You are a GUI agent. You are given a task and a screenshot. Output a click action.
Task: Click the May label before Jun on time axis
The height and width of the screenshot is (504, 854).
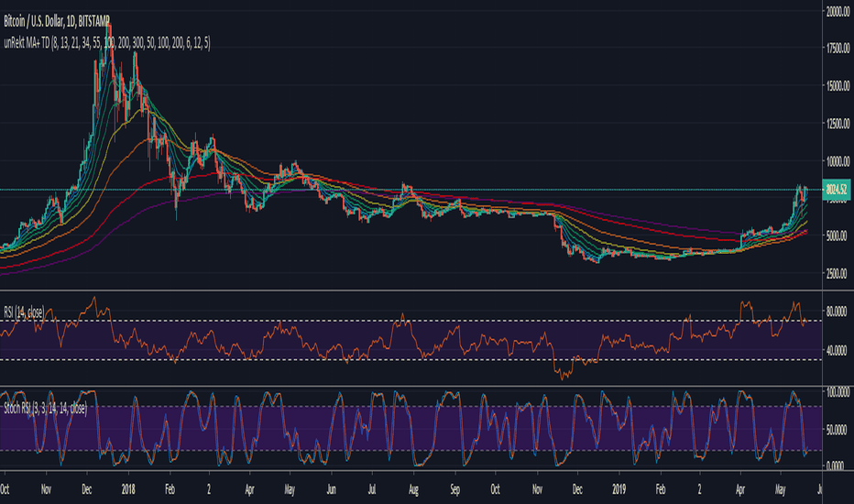(x=290, y=489)
